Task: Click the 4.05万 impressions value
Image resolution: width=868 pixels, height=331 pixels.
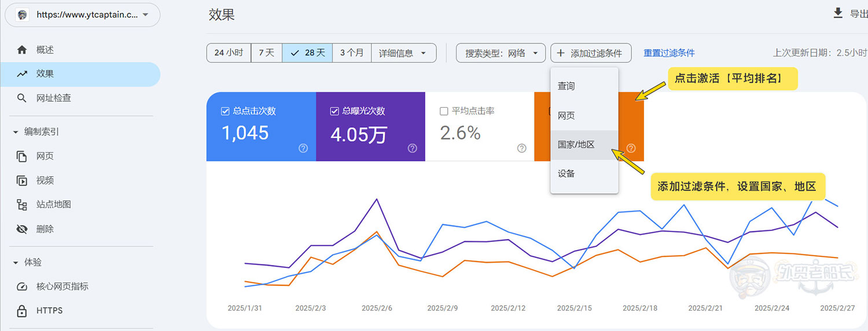Action: (x=359, y=134)
